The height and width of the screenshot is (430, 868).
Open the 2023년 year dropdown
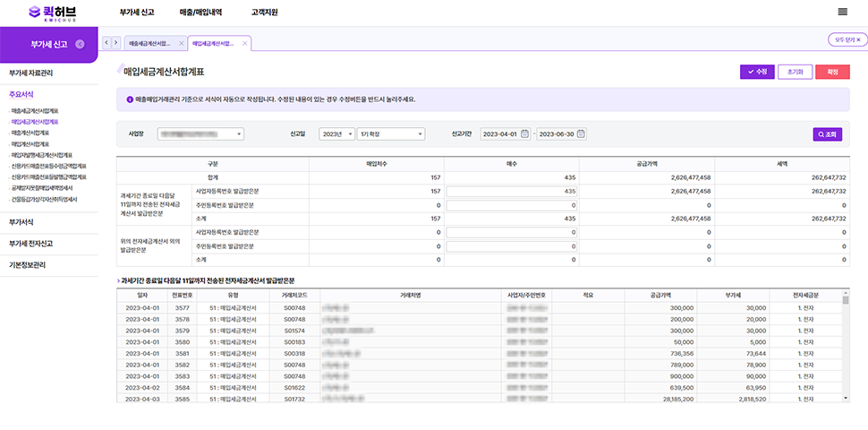[337, 134]
